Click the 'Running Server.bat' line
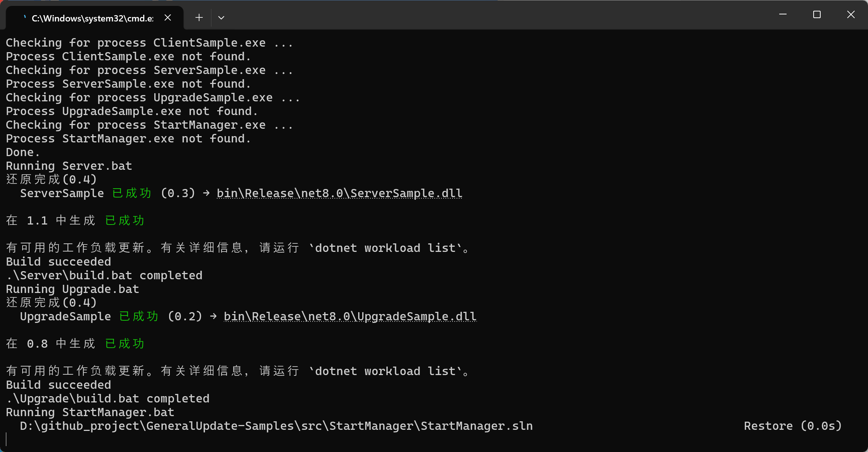 pyautogui.click(x=69, y=166)
